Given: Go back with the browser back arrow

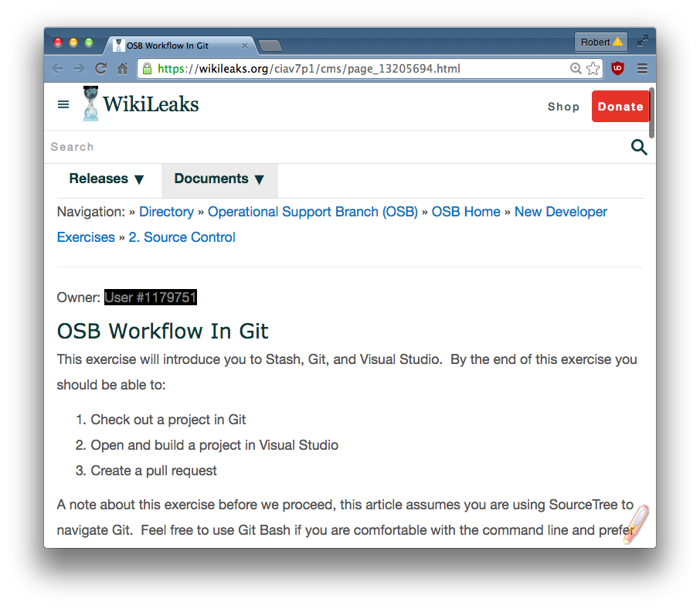Looking at the screenshot, I should pyautogui.click(x=58, y=68).
